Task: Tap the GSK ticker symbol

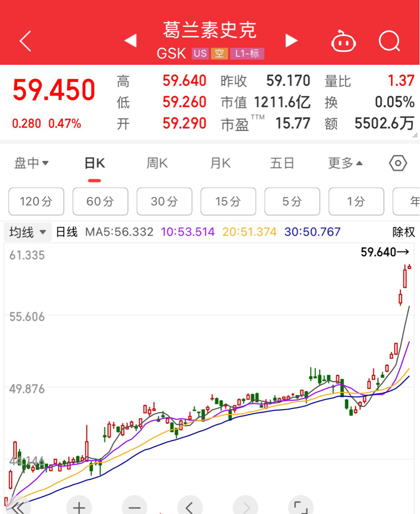Action: pos(171,53)
